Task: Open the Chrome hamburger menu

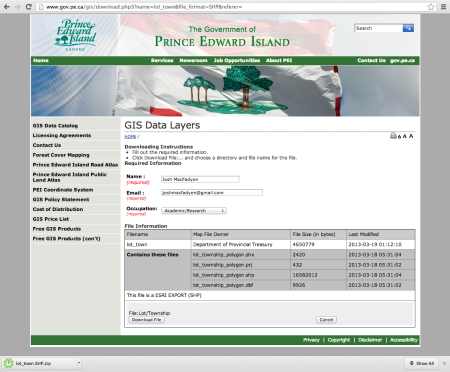Action: coord(443,7)
